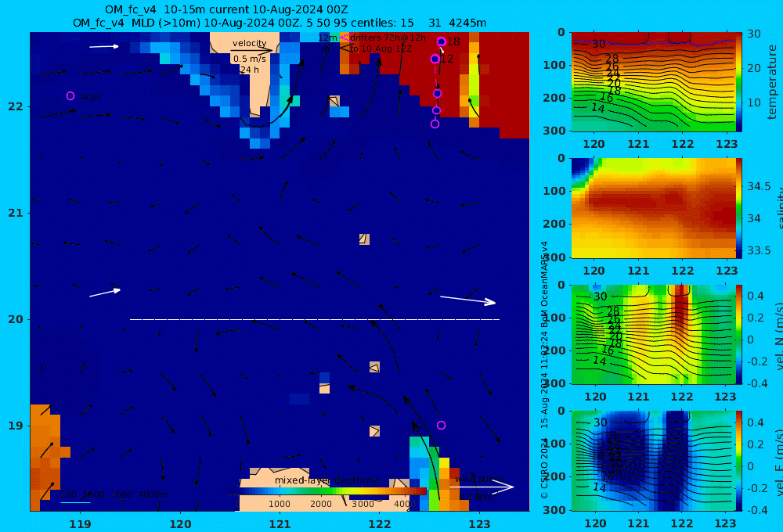Click the title 'OM_fc_v4 10-15m current 10-Aug-2024 00Z'
The width and height of the screenshot is (783, 532).
point(226,9)
